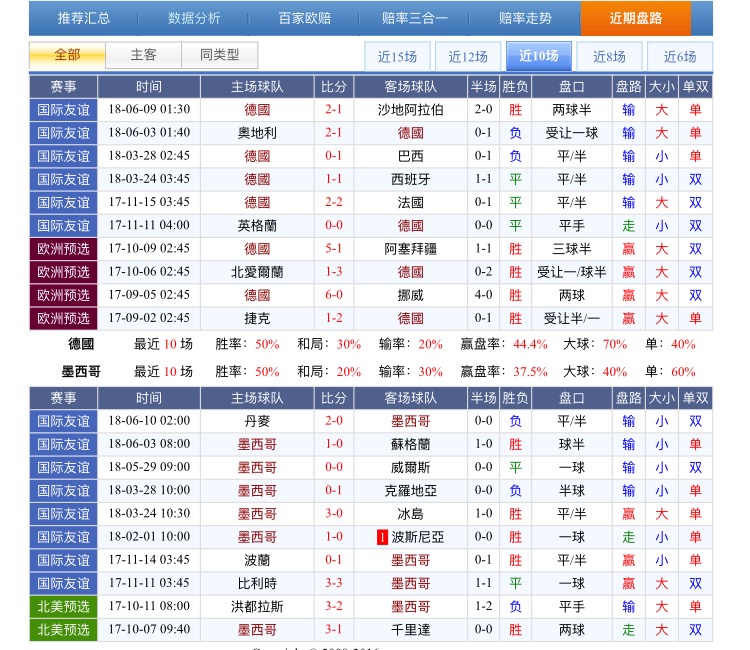
Task: Click 受让半/一 handicap in 捷克 row
Action: tap(572, 319)
